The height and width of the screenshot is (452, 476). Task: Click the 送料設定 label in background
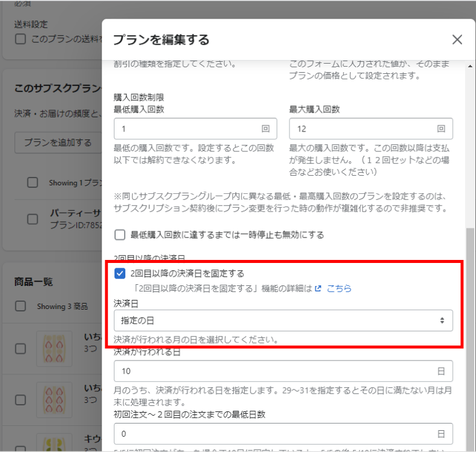[x=31, y=24]
